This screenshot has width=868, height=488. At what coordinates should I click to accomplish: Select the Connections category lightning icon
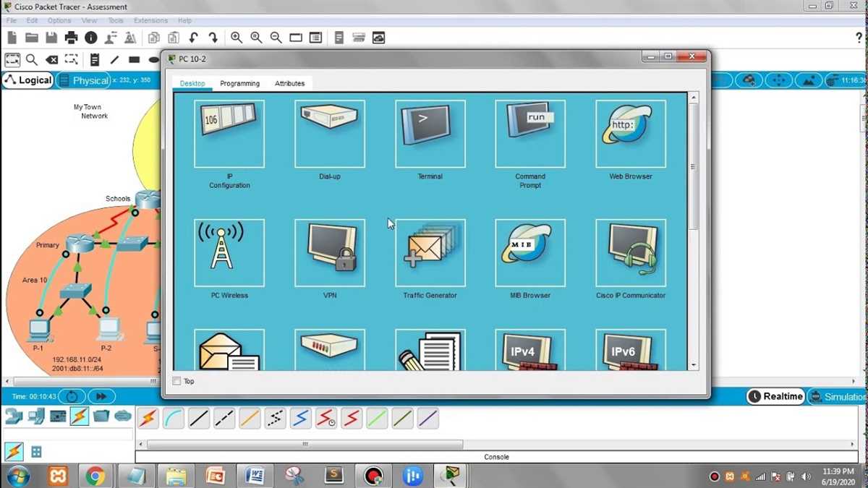80,416
